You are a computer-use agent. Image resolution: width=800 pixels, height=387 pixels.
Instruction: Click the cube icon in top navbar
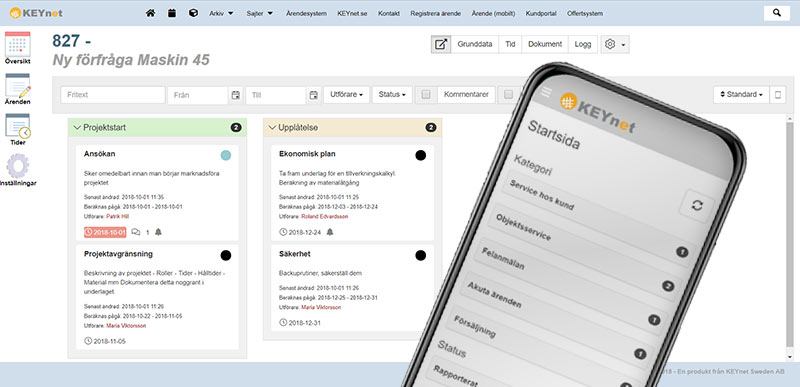coord(193,13)
